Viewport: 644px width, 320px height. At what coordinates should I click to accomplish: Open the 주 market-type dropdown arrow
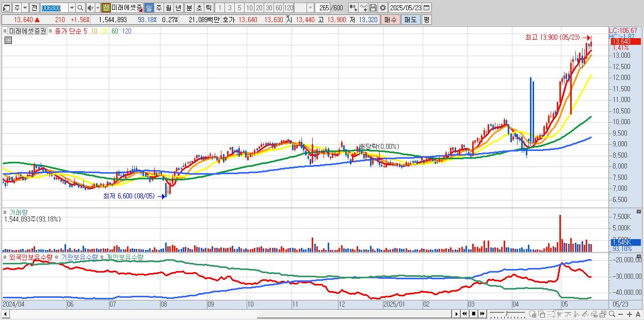24,8
